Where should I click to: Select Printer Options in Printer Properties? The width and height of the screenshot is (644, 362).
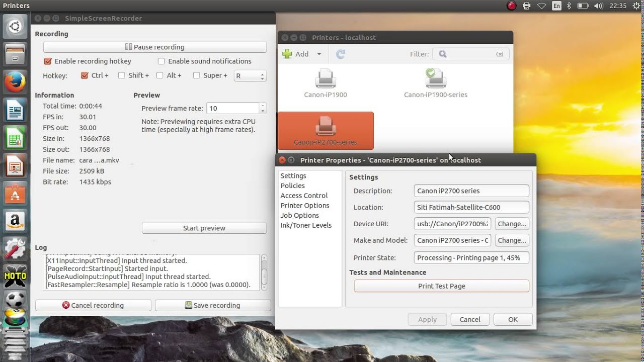(305, 206)
